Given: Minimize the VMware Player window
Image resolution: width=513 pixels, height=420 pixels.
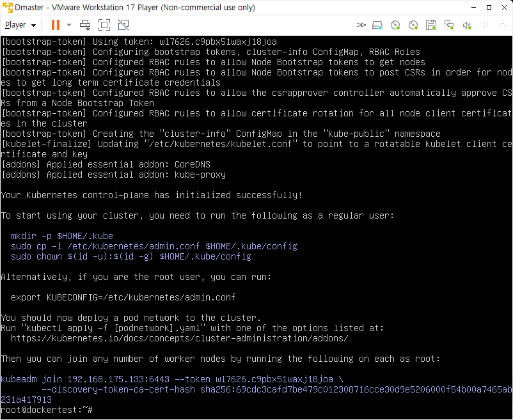Looking at the screenshot, I should (474, 7).
